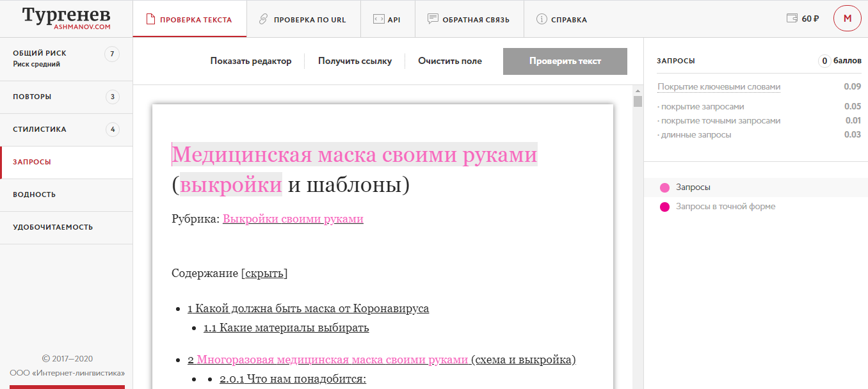Click the code brackets API icon
The height and width of the screenshot is (389, 868).
(378, 19)
